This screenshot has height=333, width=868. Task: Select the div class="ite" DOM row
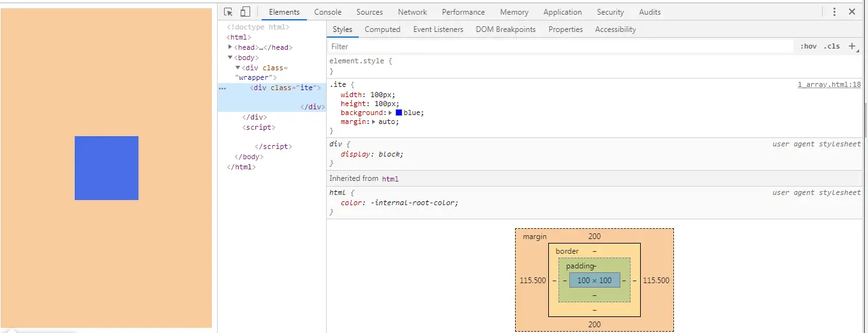click(x=272, y=97)
